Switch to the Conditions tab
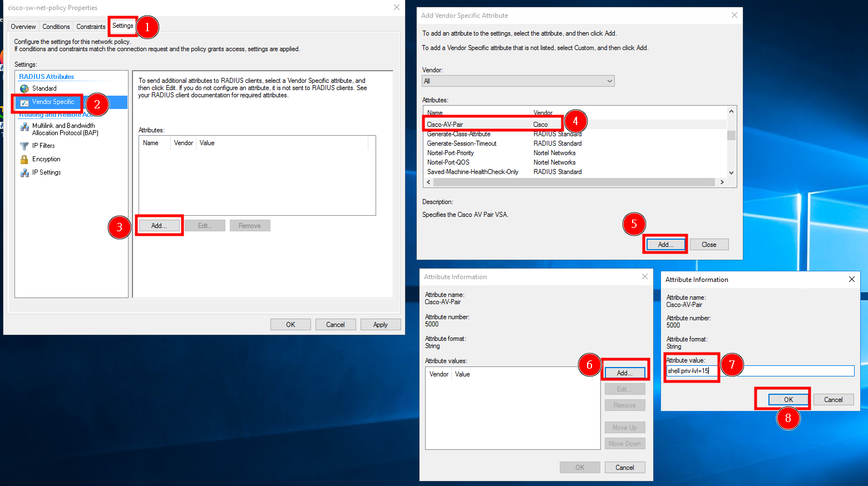The image size is (868, 486). tap(56, 26)
